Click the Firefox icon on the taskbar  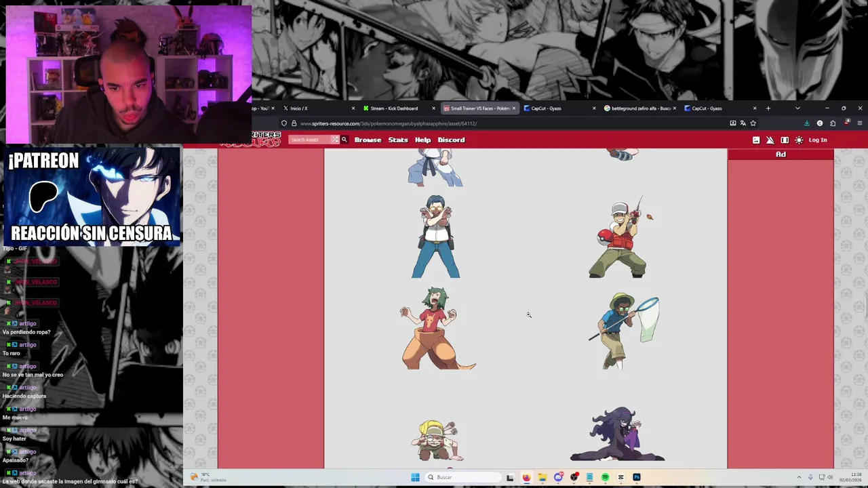click(x=526, y=477)
